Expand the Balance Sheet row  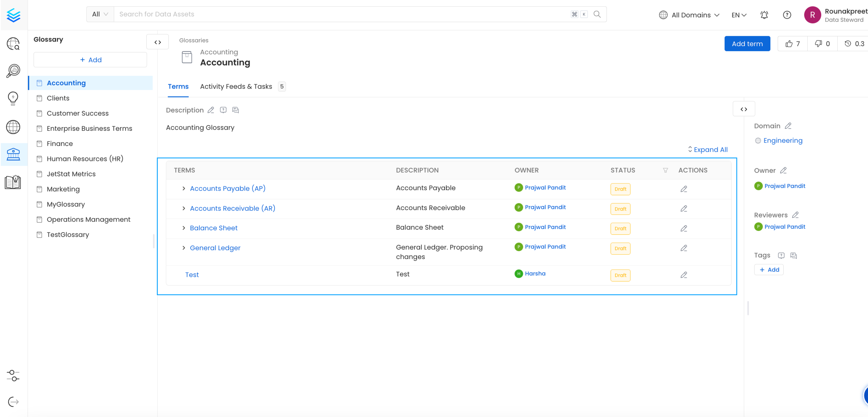184,228
